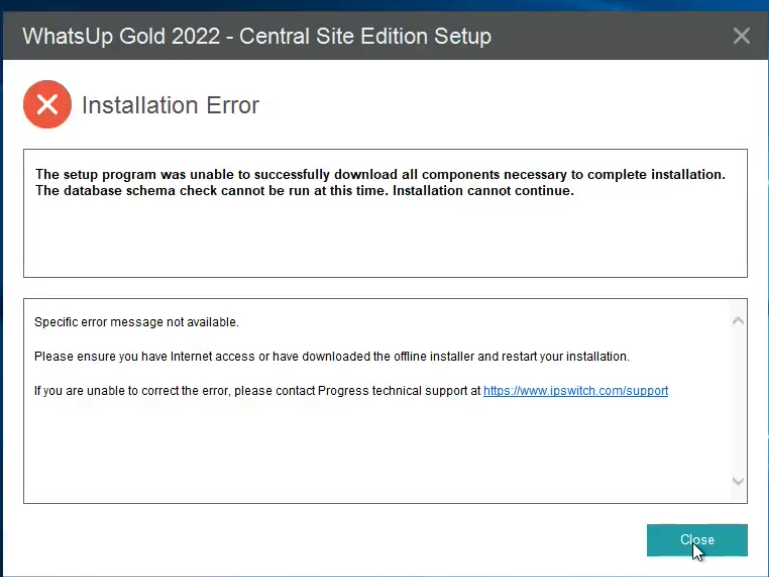The image size is (769, 577).
Task: Click the 'Please ensure you have Internet access' line
Action: coord(332,356)
